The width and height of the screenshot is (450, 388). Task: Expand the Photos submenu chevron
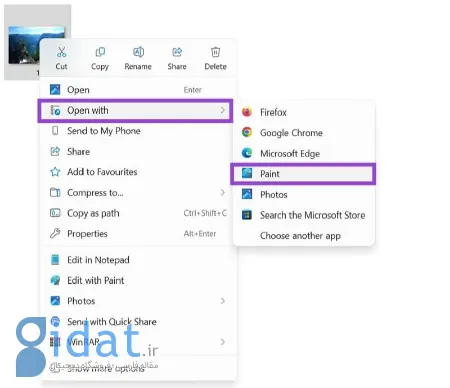click(223, 301)
